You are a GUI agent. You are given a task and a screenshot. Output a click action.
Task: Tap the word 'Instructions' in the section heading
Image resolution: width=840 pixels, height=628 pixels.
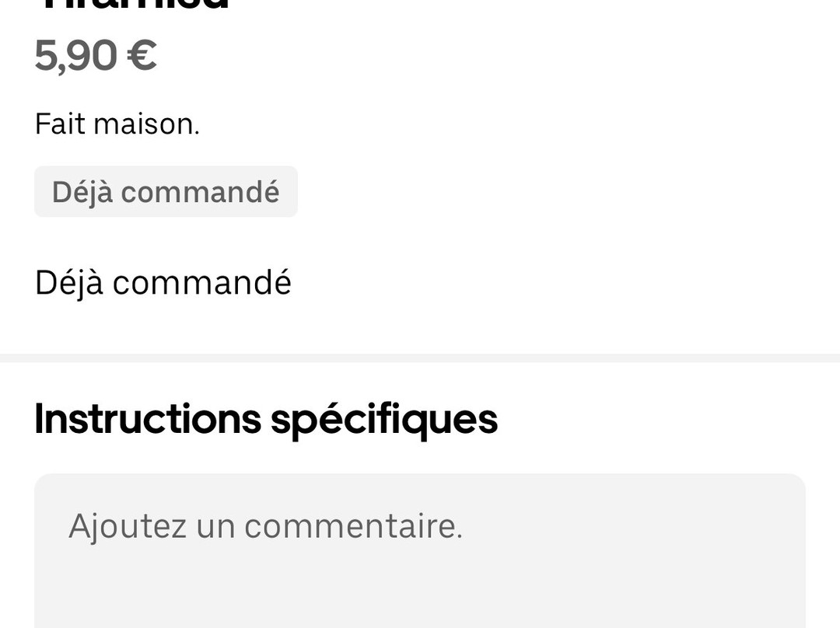point(148,419)
